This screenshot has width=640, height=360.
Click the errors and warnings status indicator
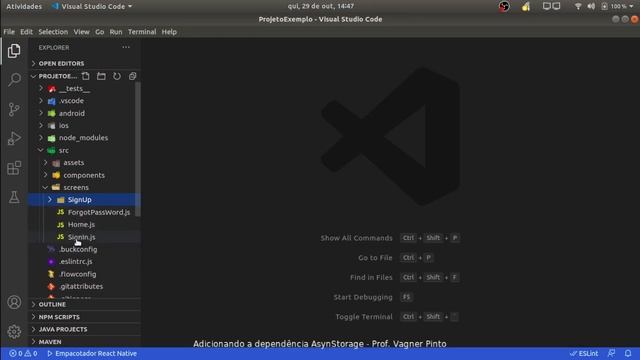tap(23, 353)
